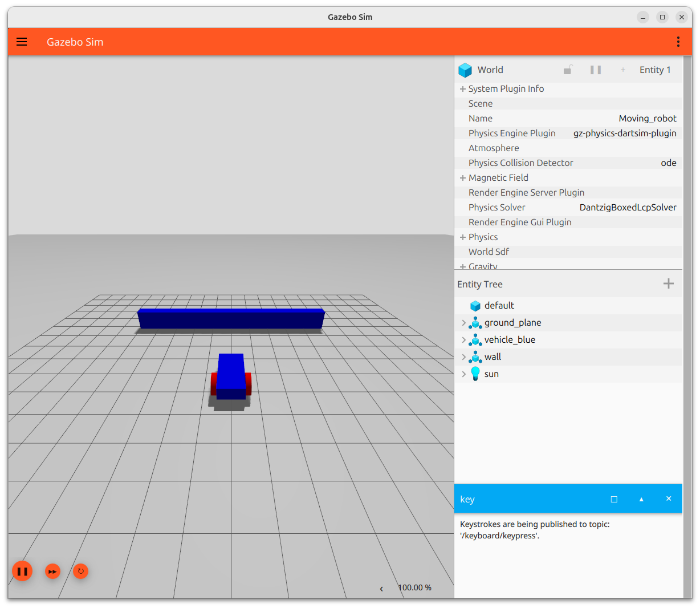Screen dimensions: 700x608
Task: Click the plus icon beside Entity 1
Action: click(x=623, y=70)
